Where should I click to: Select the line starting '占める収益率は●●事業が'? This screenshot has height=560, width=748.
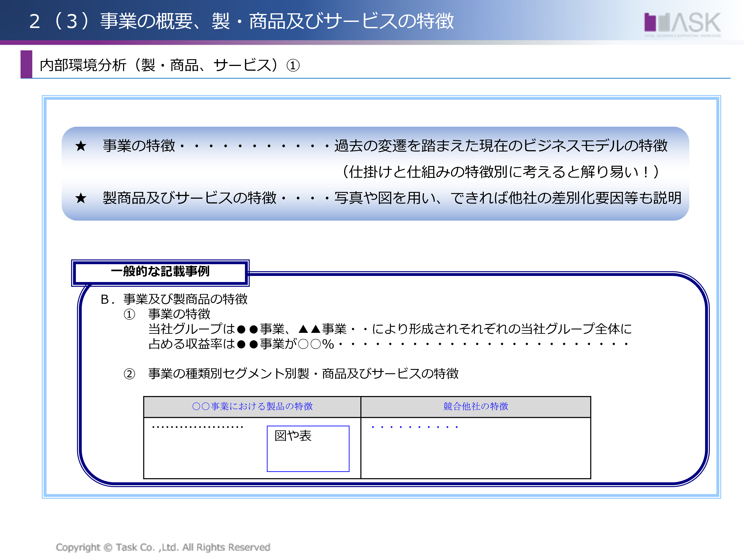pyautogui.click(x=388, y=344)
